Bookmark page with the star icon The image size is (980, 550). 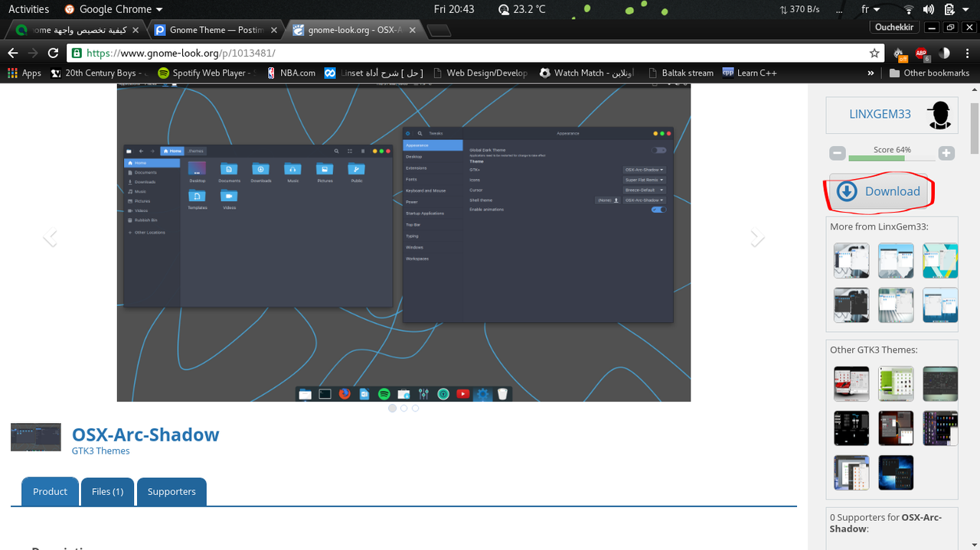(x=874, y=53)
